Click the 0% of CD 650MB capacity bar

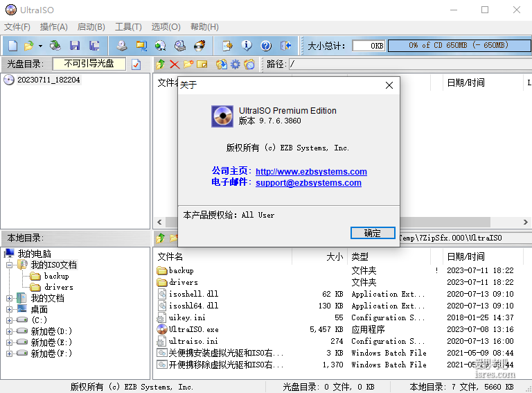tap(459, 46)
